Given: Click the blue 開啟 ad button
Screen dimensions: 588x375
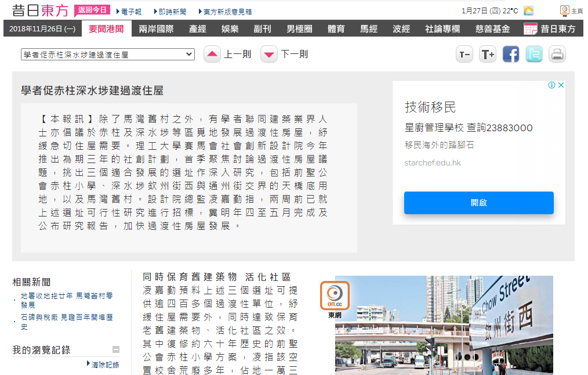Looking at the screenshot, I should click(x=478, y=203).
